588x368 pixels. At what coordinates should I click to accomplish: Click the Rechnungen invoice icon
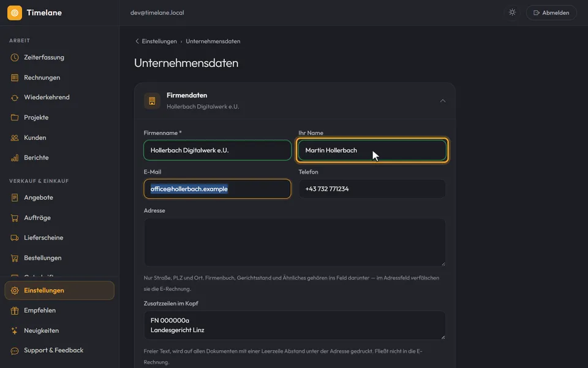tap(15, 78)
